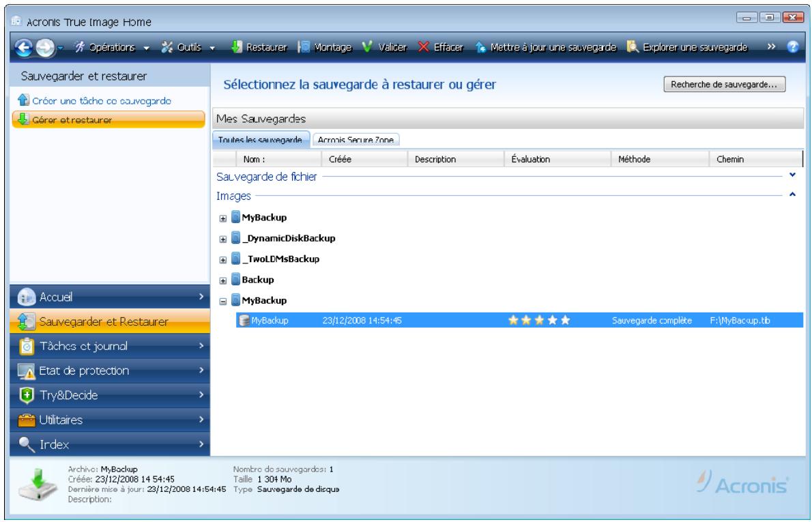
Task: Click the Utilitaires toolbox icon
Action: click(x=26, y=420)
